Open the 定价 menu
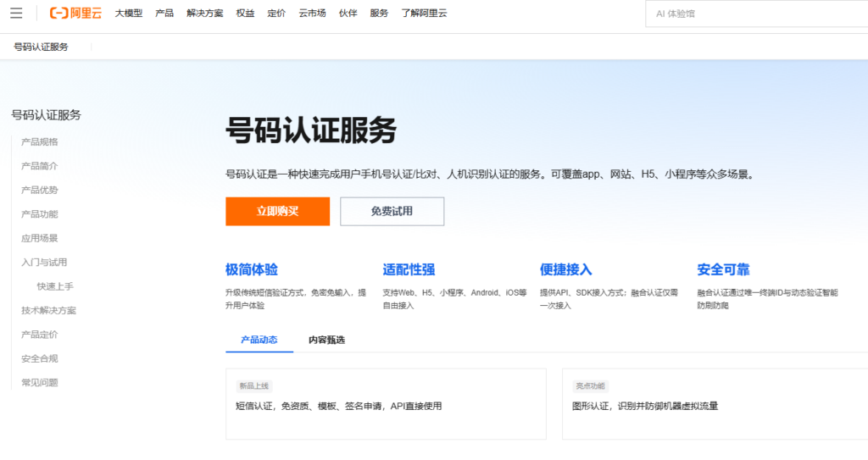This screenshot has width=868, height=460. point(276,14)
